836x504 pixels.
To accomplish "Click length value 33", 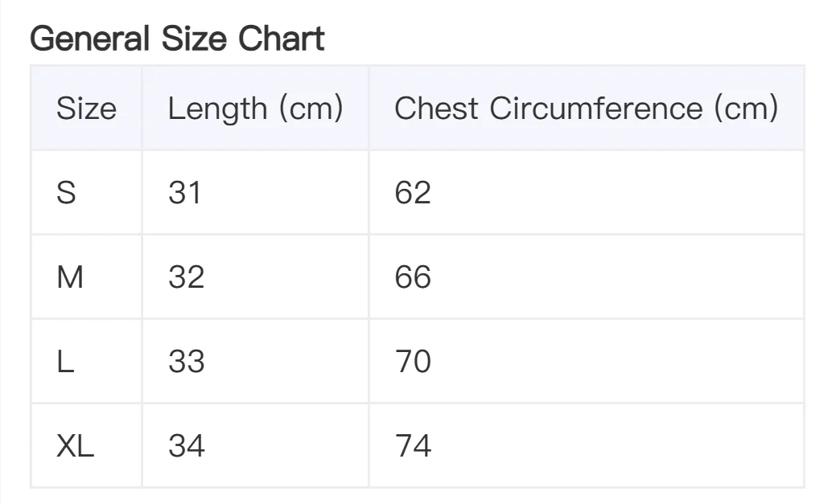I will 186,362.
